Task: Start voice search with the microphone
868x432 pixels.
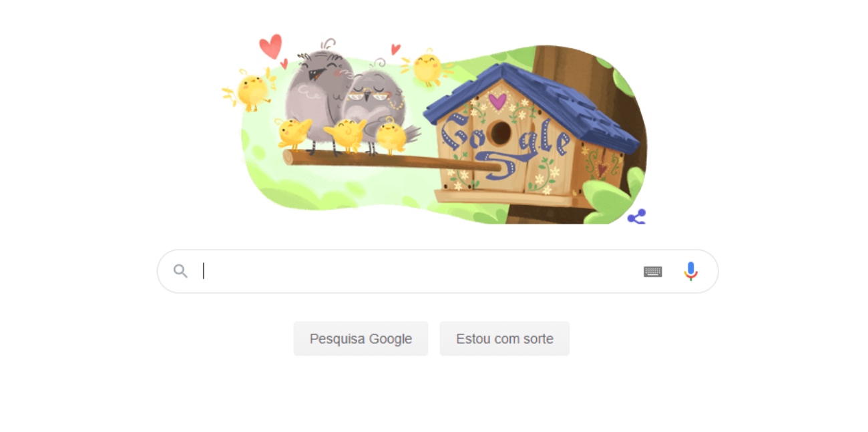Action: 691,271
